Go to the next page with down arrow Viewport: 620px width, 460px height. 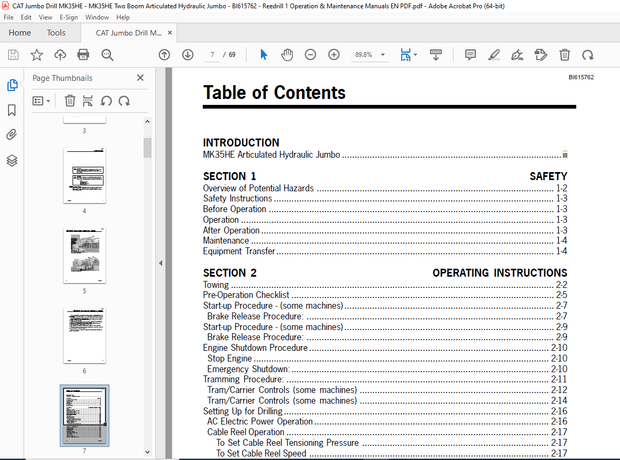click(x=188, y=55)
